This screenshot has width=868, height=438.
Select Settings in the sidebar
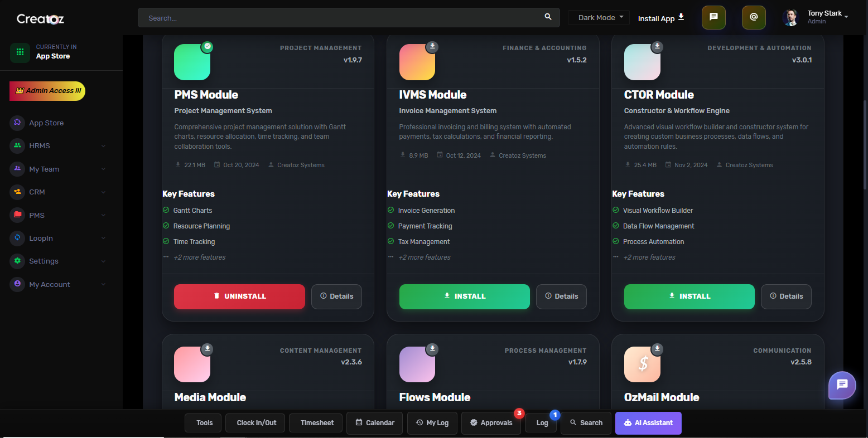point(44,261)
